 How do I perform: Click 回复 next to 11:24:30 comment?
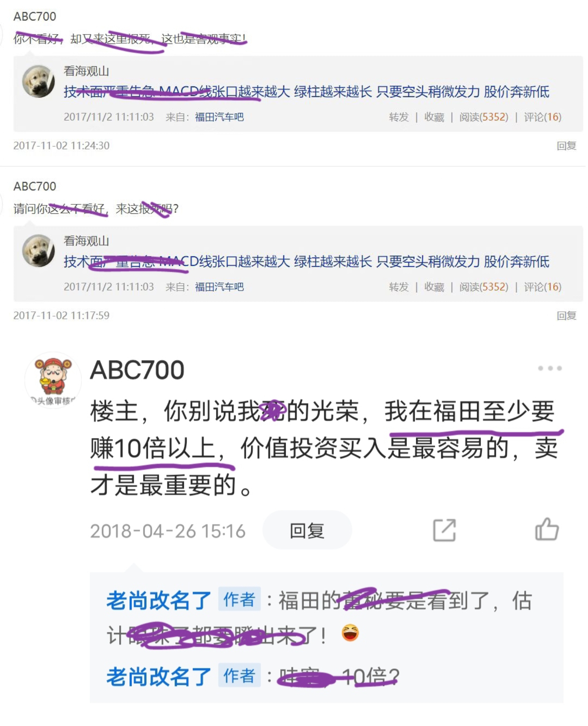click(x=566, y=146)
